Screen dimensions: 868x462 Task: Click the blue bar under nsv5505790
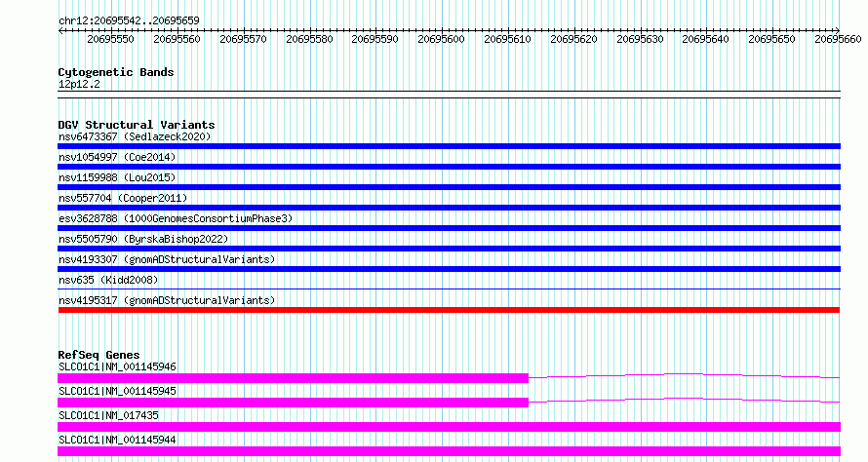pos(449,249)
